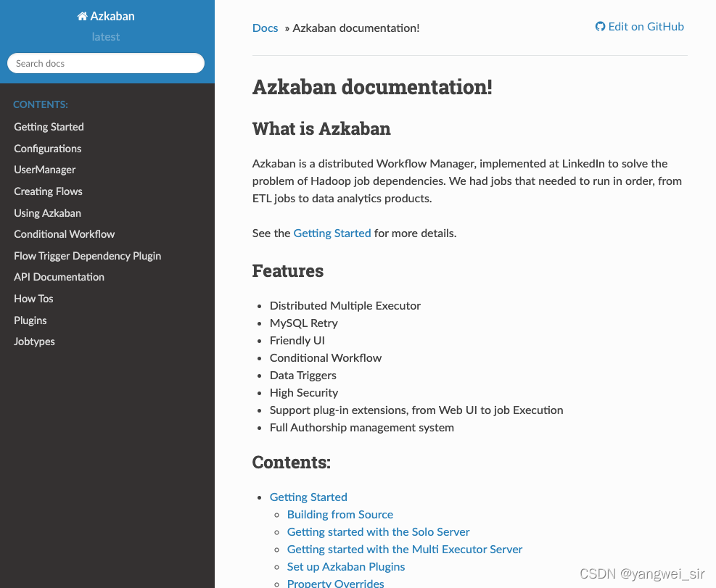Viewport: 716px width, 588px height.
Task: Open Getting Started in sidebar contents
Action: click(49, 127)
